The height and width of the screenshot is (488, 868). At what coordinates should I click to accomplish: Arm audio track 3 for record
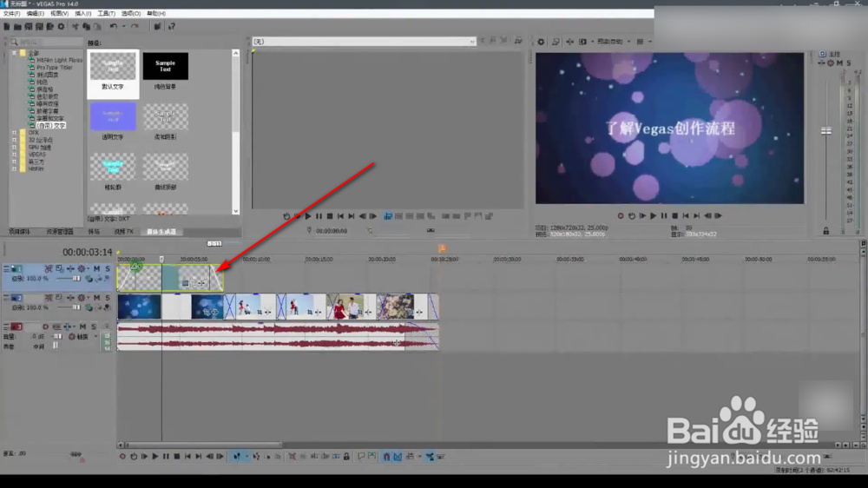pyautogui.click(x=45, y=326)
